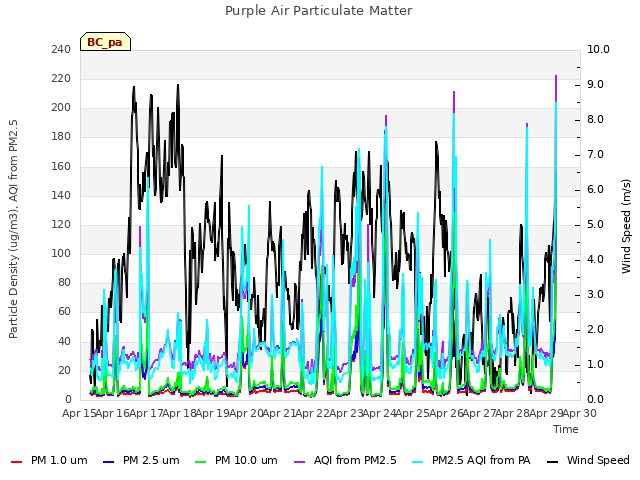Click blue PM 2.5 um legend swatch
Viewport: 640px width, 480px height.
coord(109,462)
